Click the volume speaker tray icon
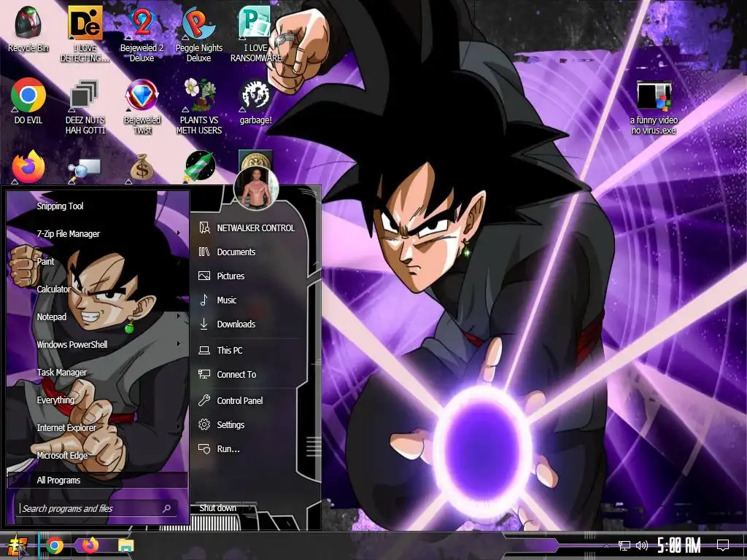 (x=642, y=545)
